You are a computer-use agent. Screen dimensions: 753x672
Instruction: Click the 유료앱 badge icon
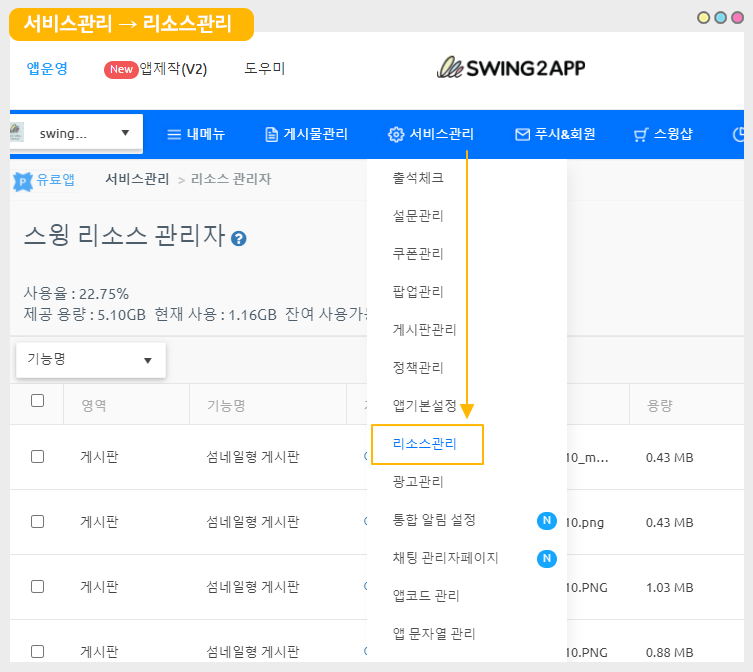(x=23, y=180)
